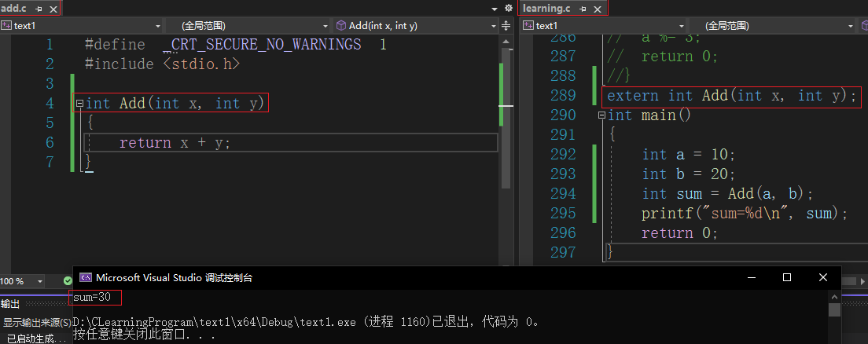Click line number 7 in add.c

[x=50, y=162]
